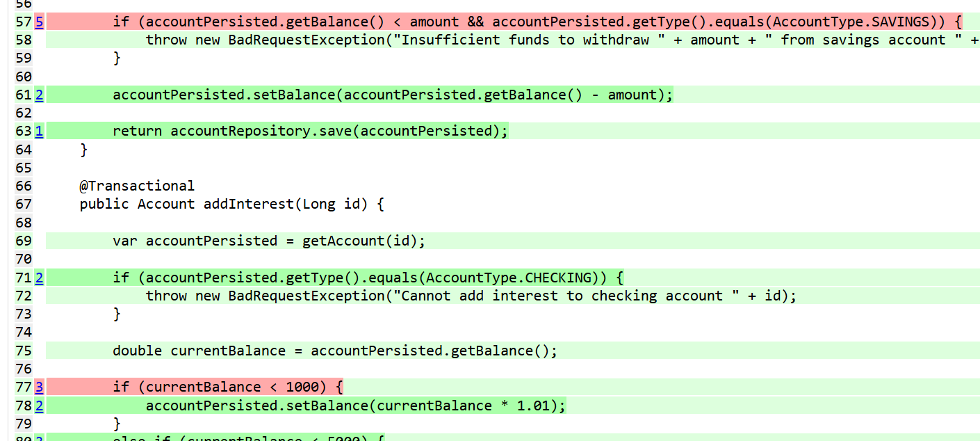Image resolution: width=980 pixels, height=441 pixels.
Task: Click the setBalance(currentBalance * 1.01) statement
Action: tap(355, 406)
